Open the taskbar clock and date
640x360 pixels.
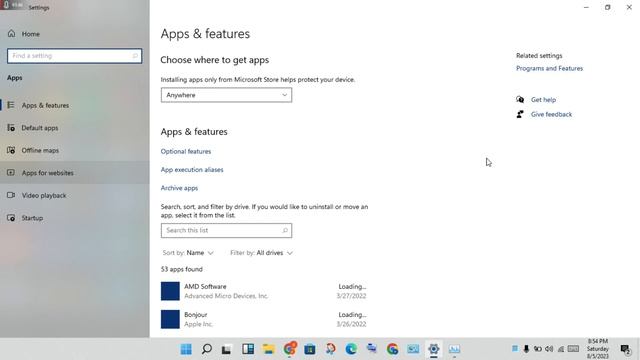pos(598,349)
